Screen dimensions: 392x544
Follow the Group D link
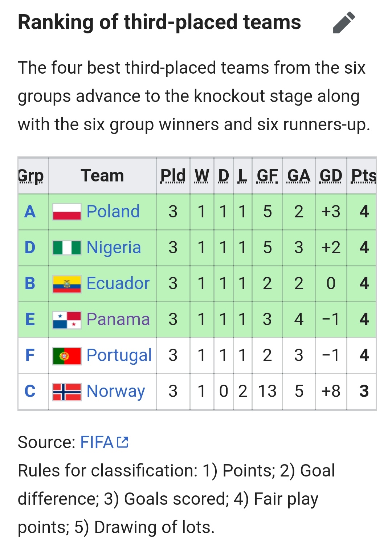(30, 248)
